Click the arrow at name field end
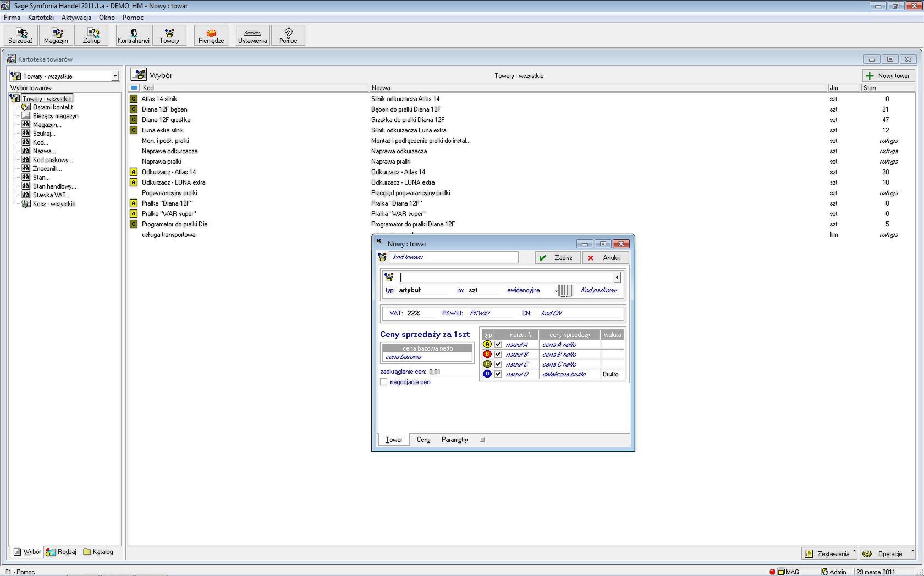The width and height of the screenshot is (924, 576). tap(617, 278)
